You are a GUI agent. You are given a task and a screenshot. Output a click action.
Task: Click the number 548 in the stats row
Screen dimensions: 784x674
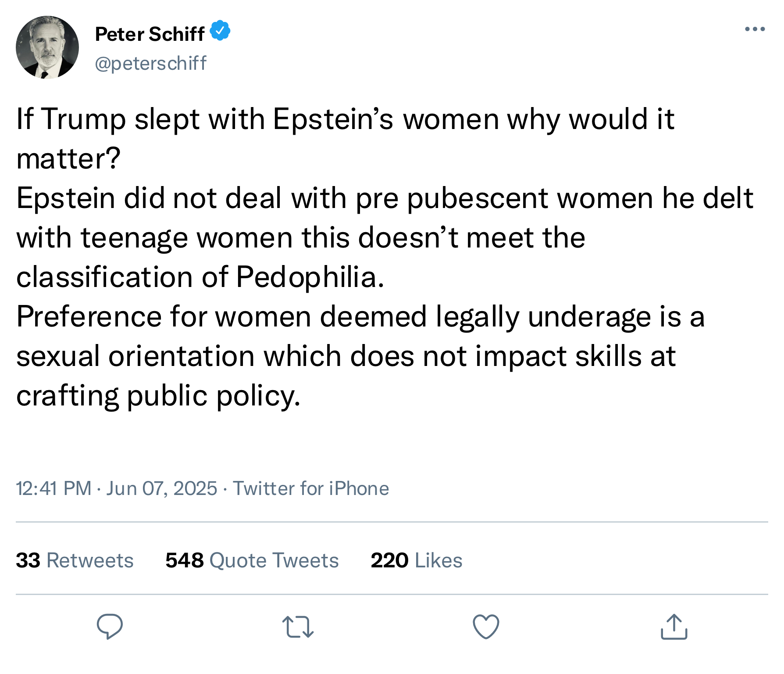pos(184,560)
